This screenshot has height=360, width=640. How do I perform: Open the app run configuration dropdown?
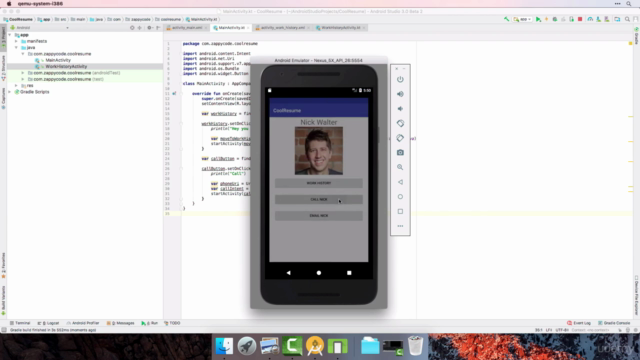click(522, 19)
